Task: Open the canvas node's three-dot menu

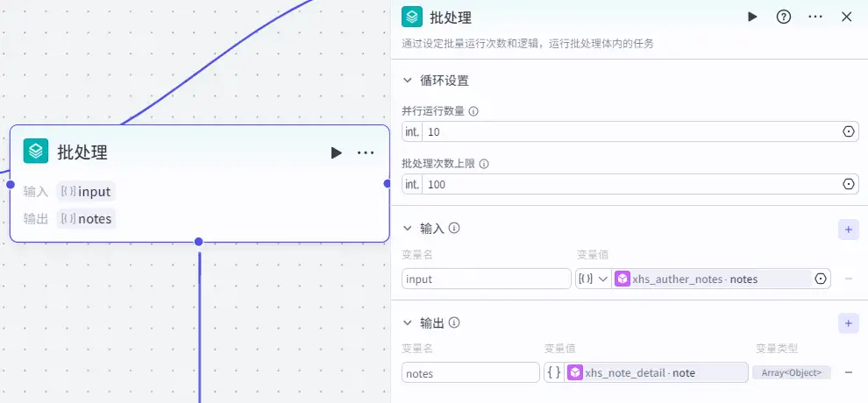Action: pos(366,152)
